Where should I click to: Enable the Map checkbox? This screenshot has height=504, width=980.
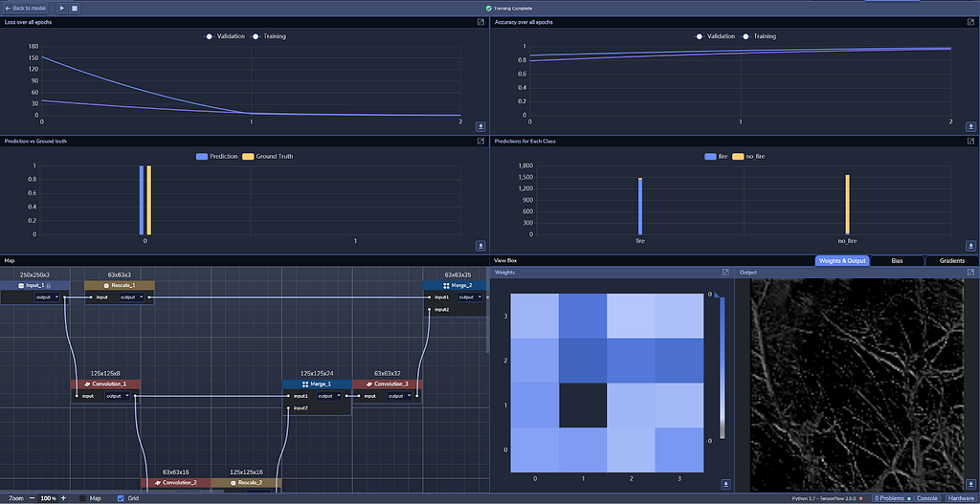click(x=83, y=498)
